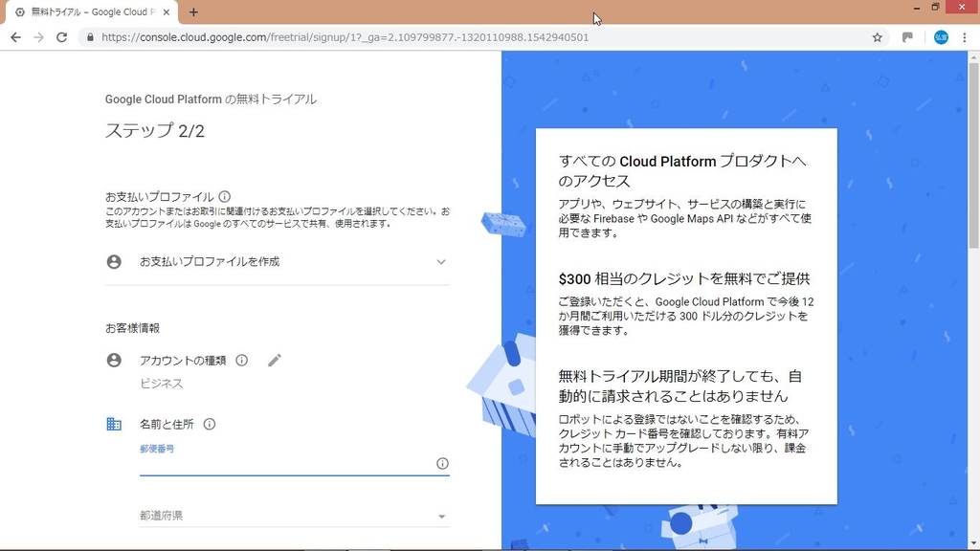Click the info icon beside 名前と住所
Viewport: 980px width, 551px height.
(210, 424)
